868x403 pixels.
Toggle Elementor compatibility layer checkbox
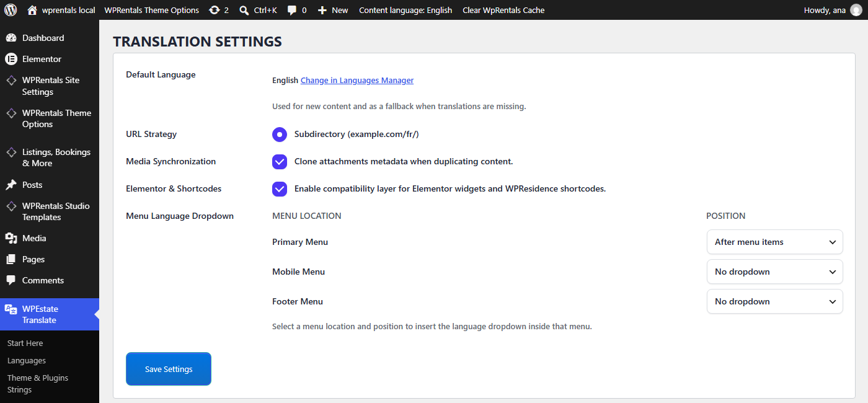280,188
